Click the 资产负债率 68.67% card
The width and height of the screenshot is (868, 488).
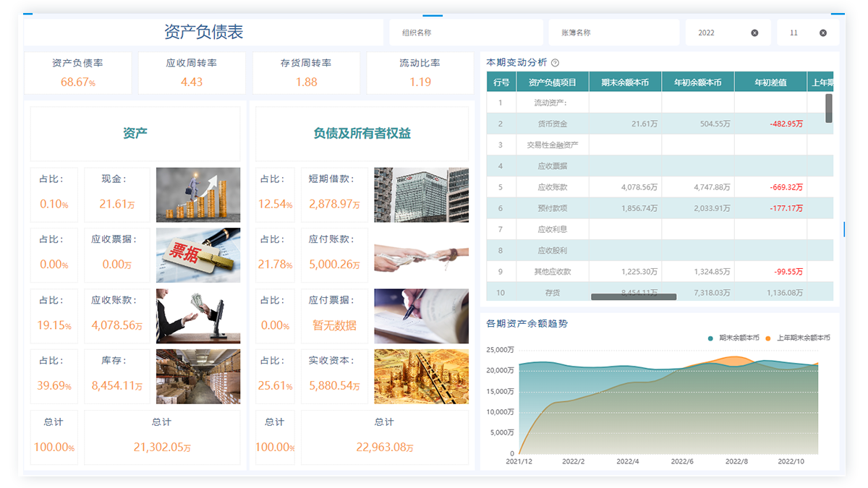78,72
